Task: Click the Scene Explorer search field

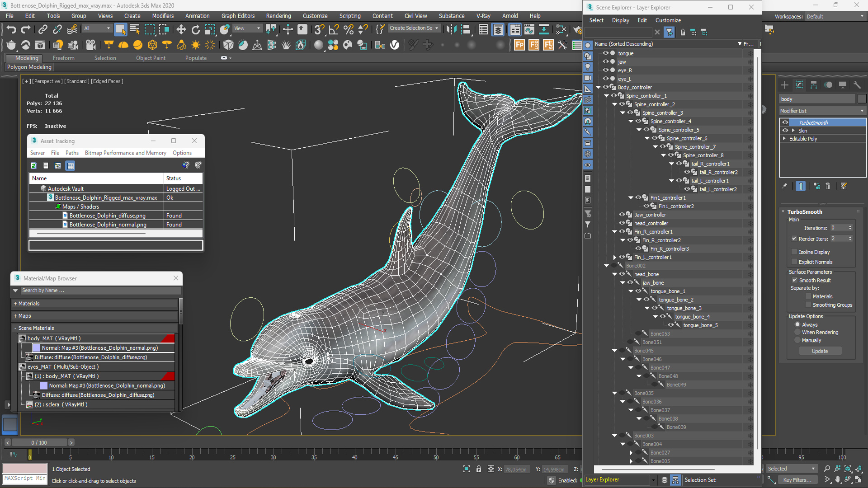Action: pos(618,32)
